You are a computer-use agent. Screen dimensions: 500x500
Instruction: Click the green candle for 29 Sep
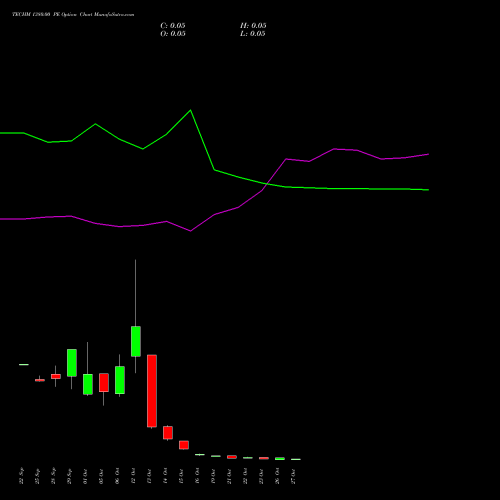pos(72,363)
